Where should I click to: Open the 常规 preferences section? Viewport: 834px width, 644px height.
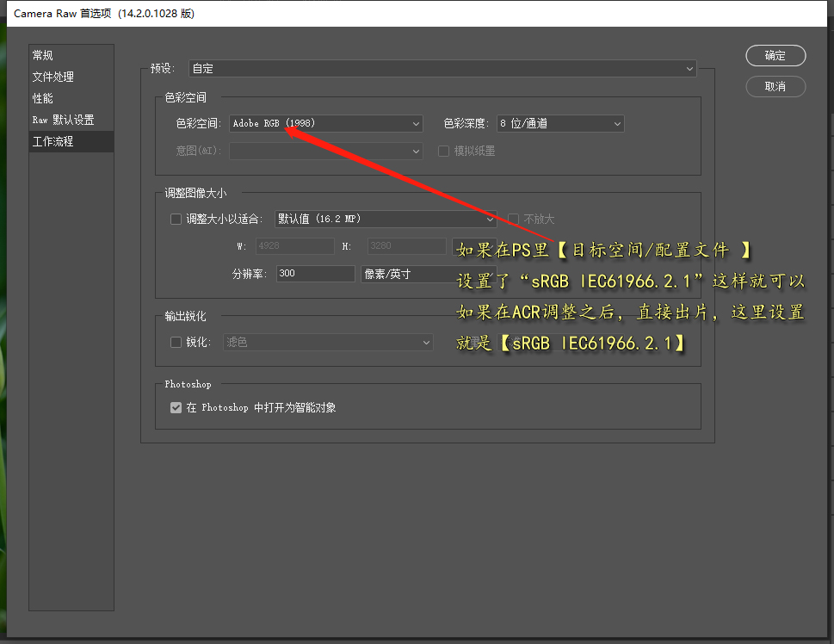point(43,55)
